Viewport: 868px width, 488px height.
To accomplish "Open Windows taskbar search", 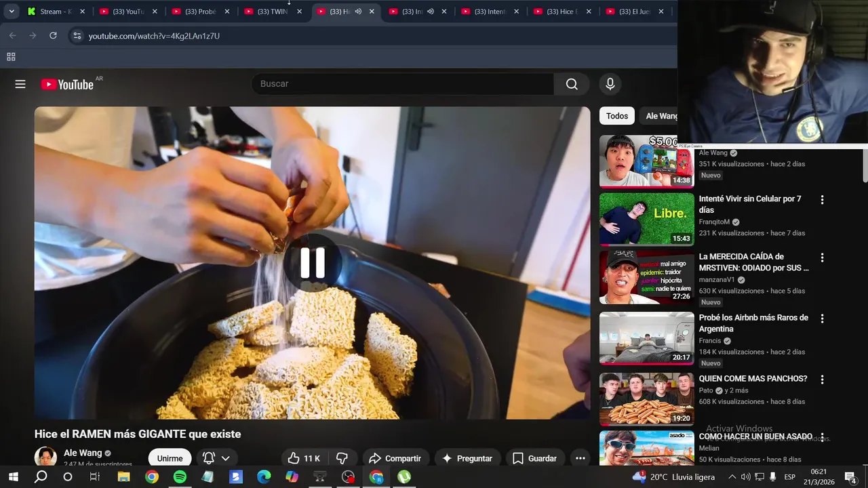I will click(41, 477).
